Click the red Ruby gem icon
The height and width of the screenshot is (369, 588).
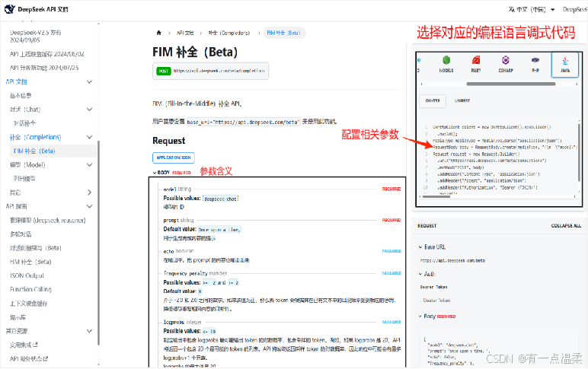point(476,60)
